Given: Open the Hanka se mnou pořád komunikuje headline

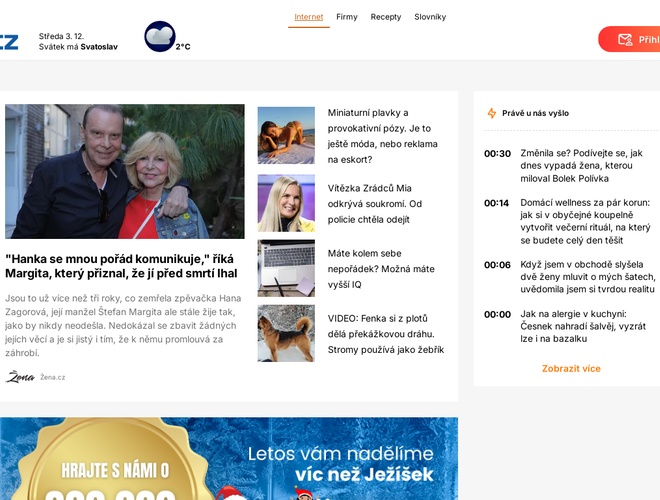Looking at the screenshot, I should pos(122,266).
